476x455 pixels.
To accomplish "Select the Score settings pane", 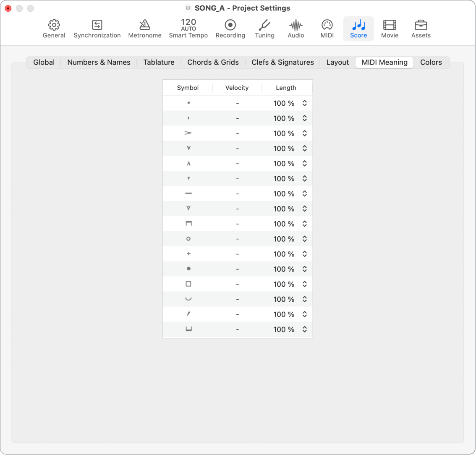I will pyautogui.click(x=358, y=29).
